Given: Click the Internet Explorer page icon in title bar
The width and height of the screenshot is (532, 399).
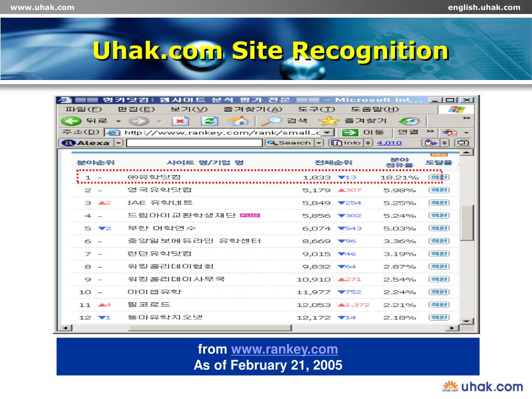Looking at the screenshot, I should [65, 100].
